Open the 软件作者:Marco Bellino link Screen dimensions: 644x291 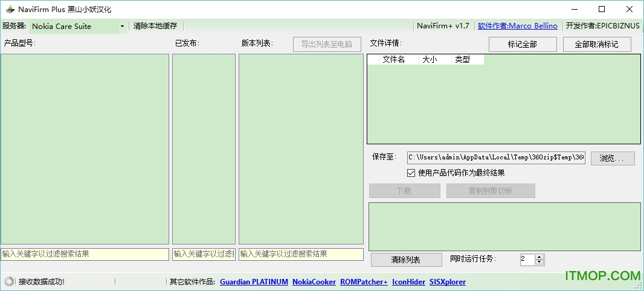[518, 26]
